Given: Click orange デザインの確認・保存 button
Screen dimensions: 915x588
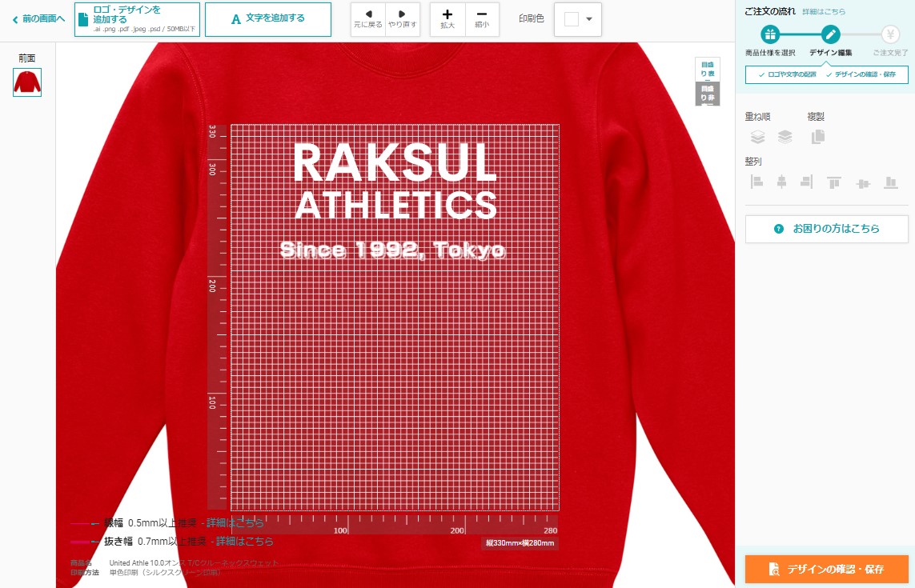Looking at the screenshot, I should (x=826, y=569).
